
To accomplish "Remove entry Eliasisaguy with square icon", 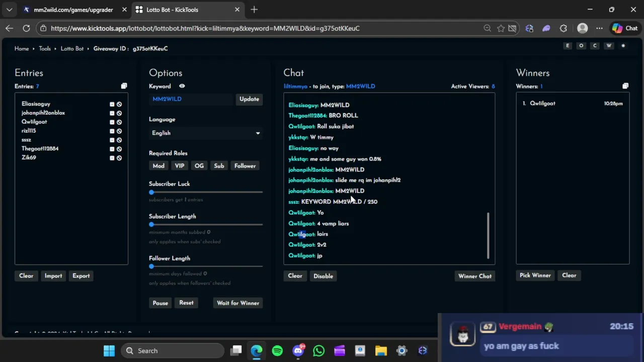I will coord(112,104).
